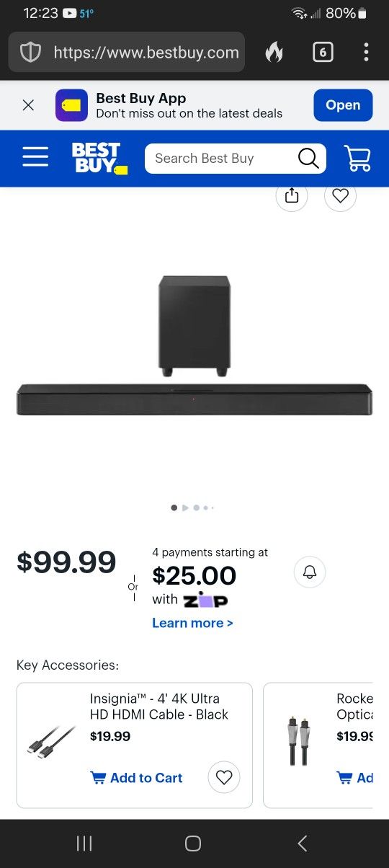
Task: Dismiss the Best Buy App banner
Action: point(28,105)
